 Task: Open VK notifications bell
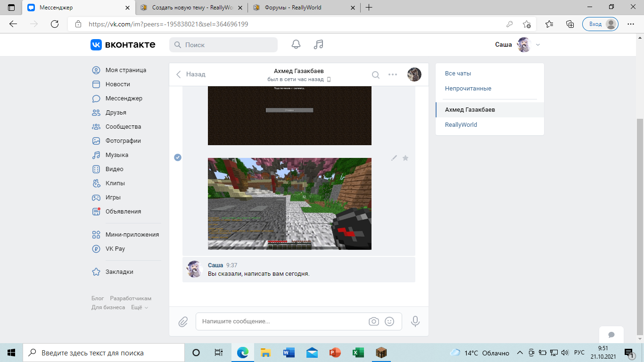pyautogui.click(x=296, y=45)
